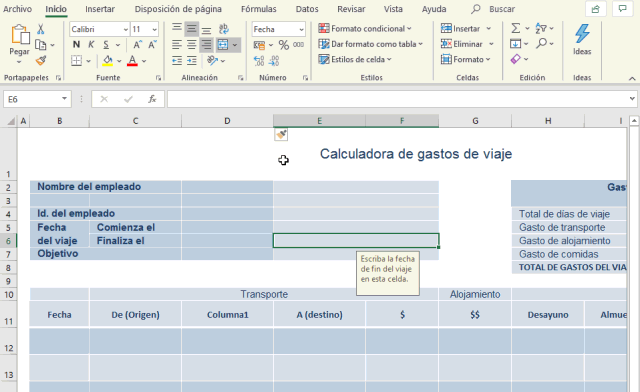Toggle bold formatting with N button

76,45
